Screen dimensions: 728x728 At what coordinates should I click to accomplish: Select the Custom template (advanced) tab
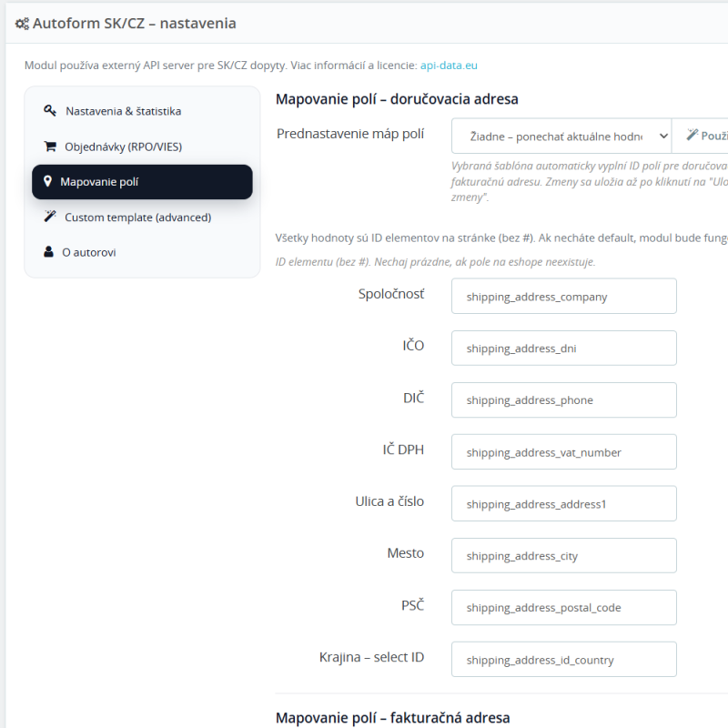click(137, 217)
